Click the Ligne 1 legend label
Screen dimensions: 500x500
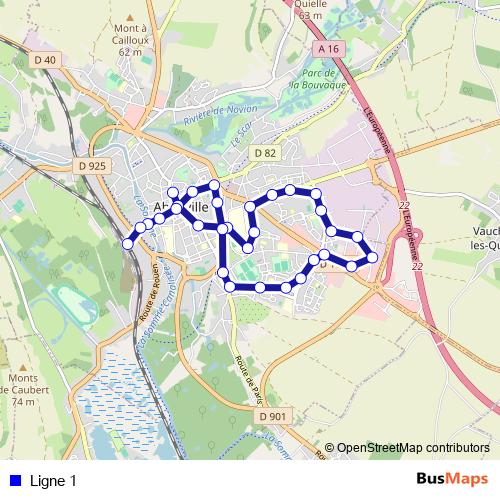53,481
